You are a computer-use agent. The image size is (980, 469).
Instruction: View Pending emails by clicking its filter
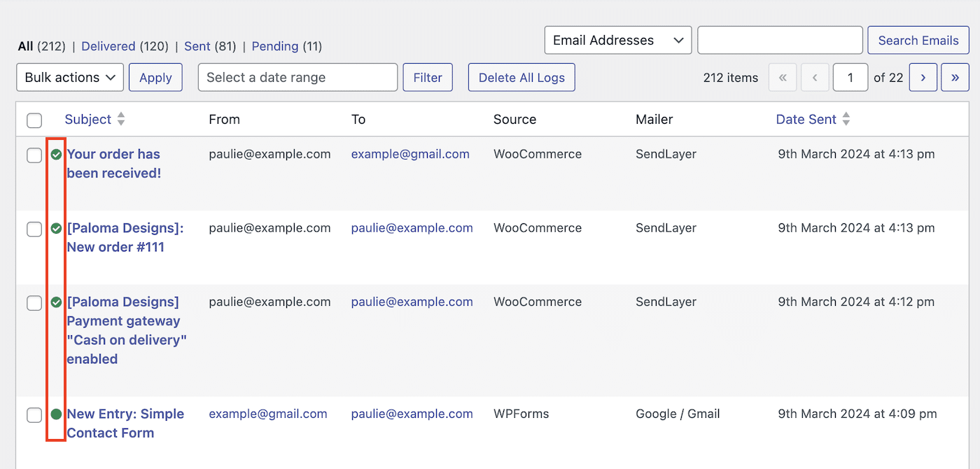[x=274, y=45]
